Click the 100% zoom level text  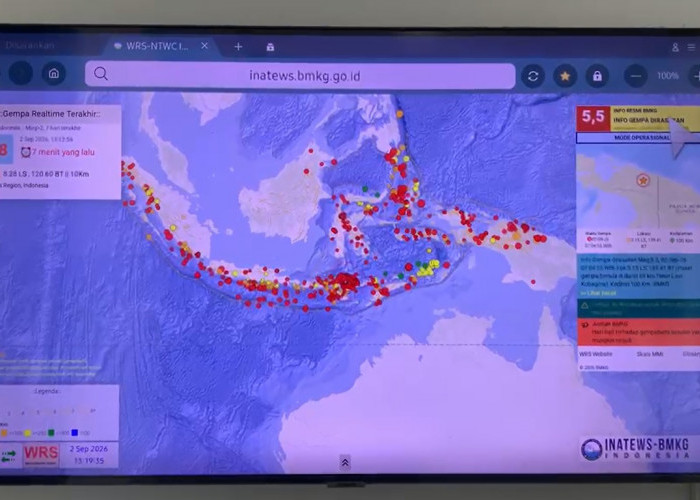668,76
